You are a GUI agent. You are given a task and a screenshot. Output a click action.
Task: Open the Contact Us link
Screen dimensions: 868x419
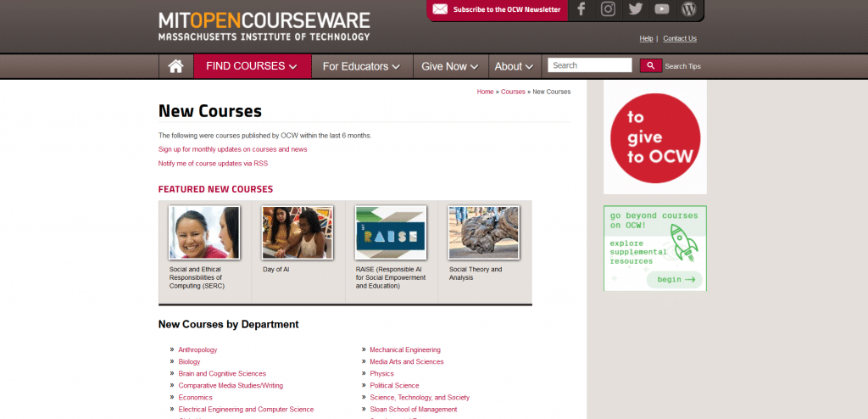(680, 38)
